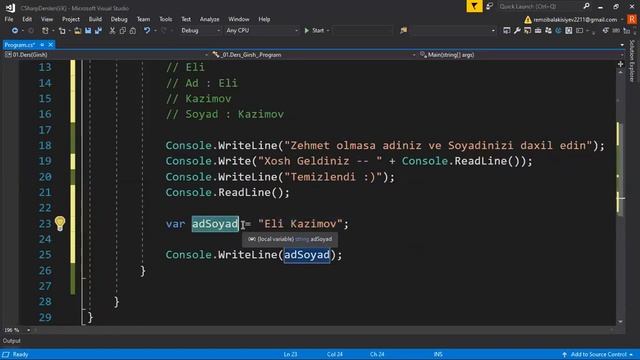Expand the Start button dropdown arrow
Screen dimensions: 640x360
328,31
